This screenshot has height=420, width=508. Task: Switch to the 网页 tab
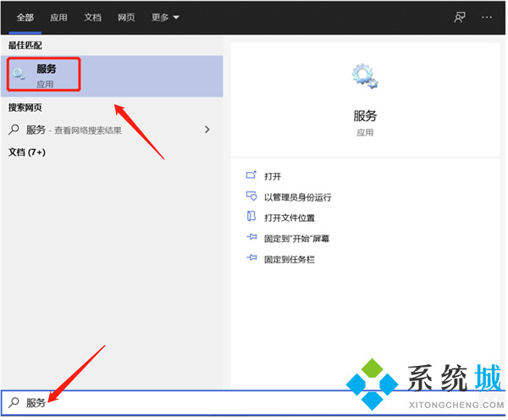pos(126,18)
